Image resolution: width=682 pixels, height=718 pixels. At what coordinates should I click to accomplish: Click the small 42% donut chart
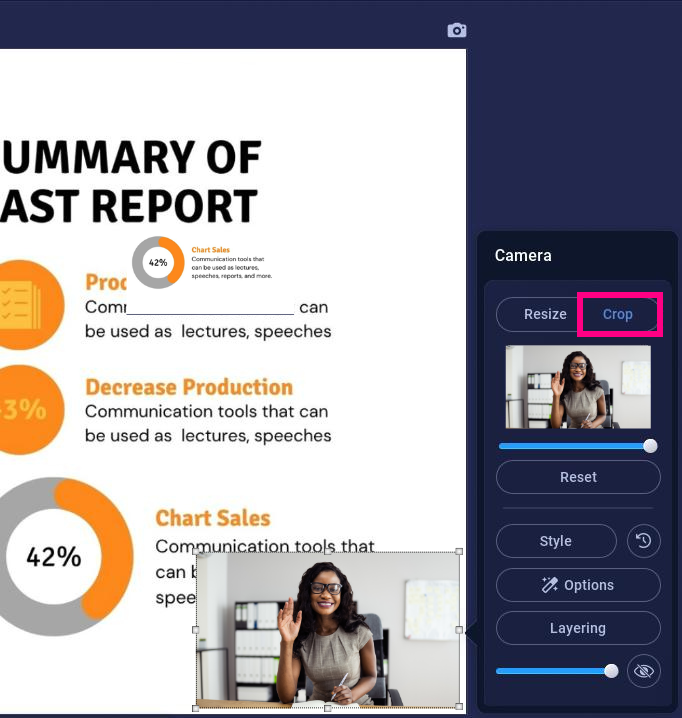pos(158,262)
